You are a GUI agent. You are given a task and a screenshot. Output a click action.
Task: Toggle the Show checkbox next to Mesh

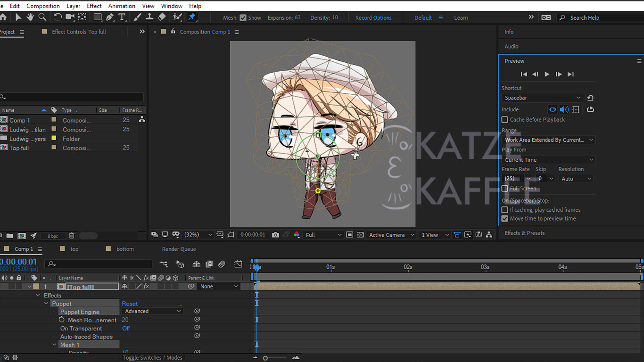coord(243,17)
